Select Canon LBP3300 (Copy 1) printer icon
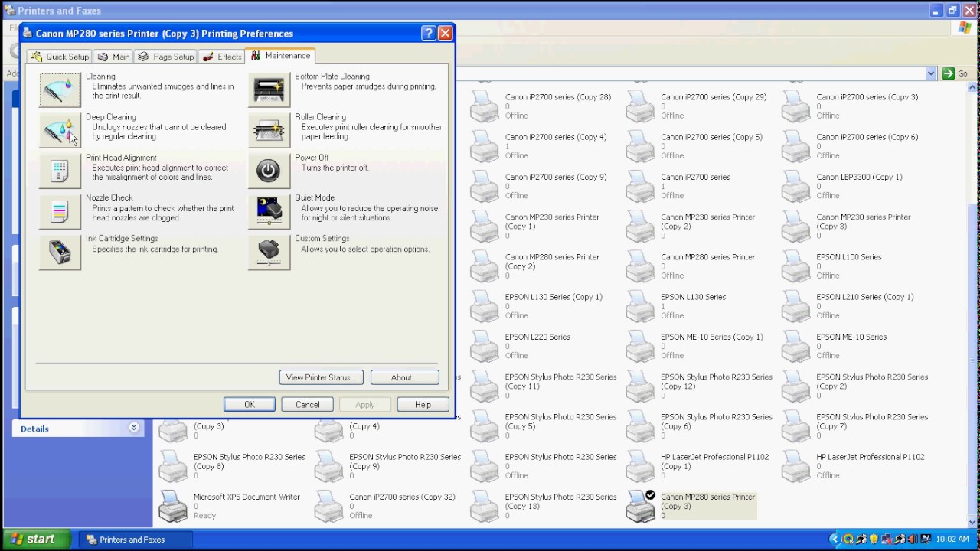 tap(796, 186)
